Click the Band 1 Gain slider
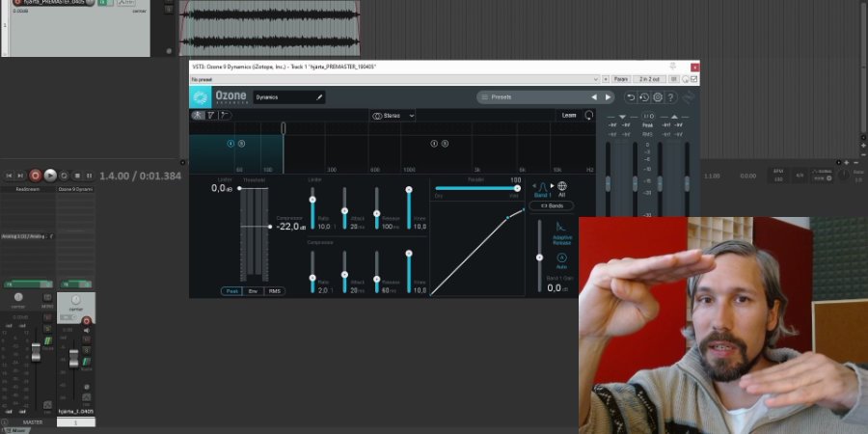Viewport: 868px width, 434px height. [x=539, y=256]
